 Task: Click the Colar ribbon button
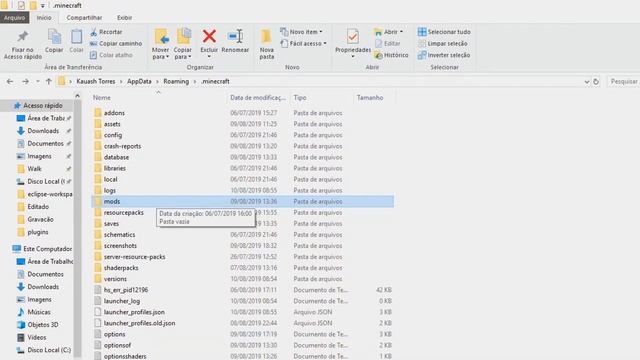coord(76,41)
